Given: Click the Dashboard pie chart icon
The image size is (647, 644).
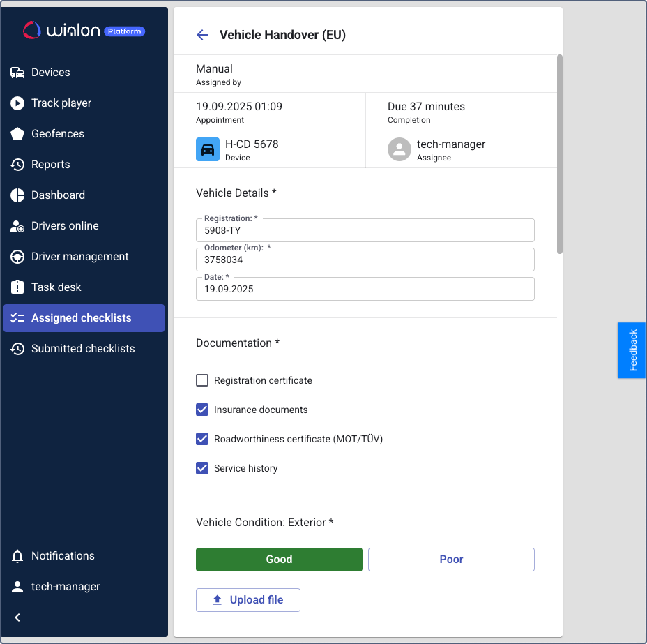Looking at the screenshot, I should click(17, 195).
